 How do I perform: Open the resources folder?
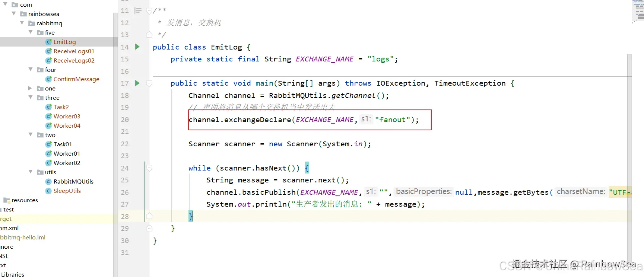point(25,200)
